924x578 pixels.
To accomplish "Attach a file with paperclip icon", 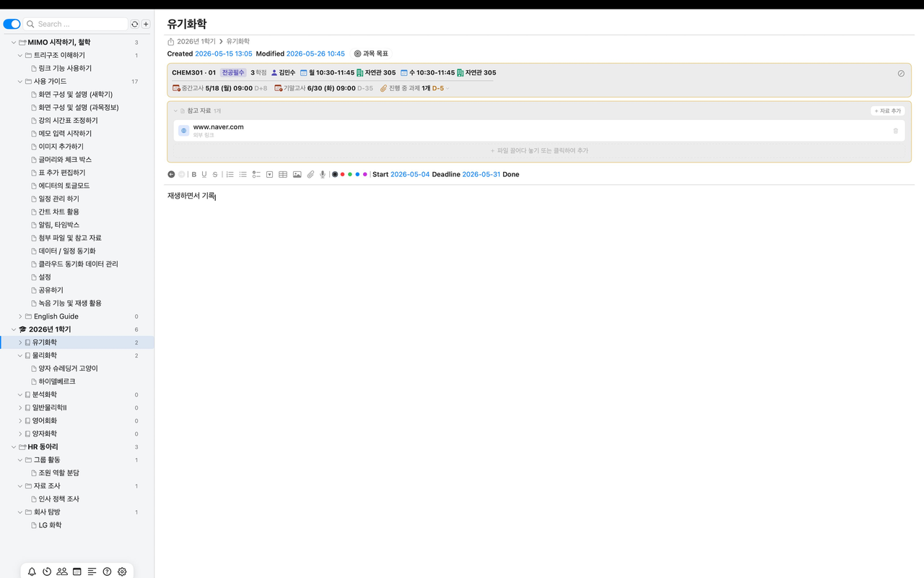I will pyautogui.click(x=310, y=174).
